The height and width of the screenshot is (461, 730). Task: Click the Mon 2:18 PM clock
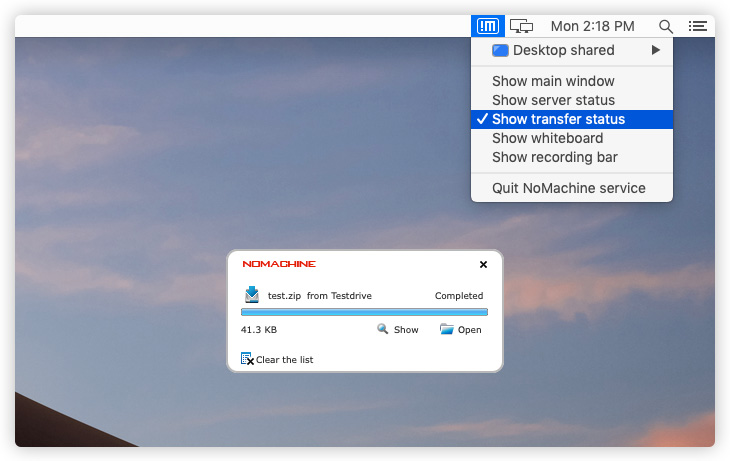pos(592,26)
